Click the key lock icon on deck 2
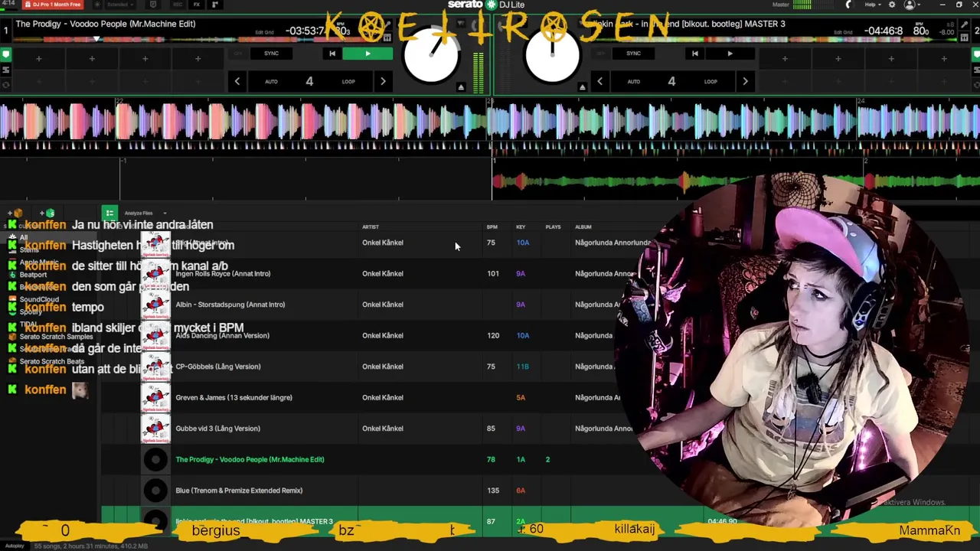 pos(965,25)
